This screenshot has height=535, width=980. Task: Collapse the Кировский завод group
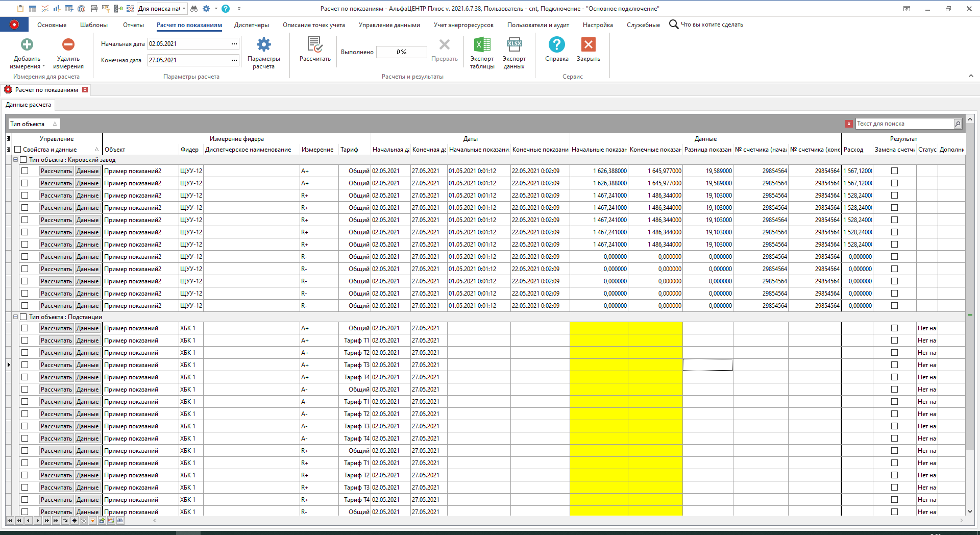(15, 160)
